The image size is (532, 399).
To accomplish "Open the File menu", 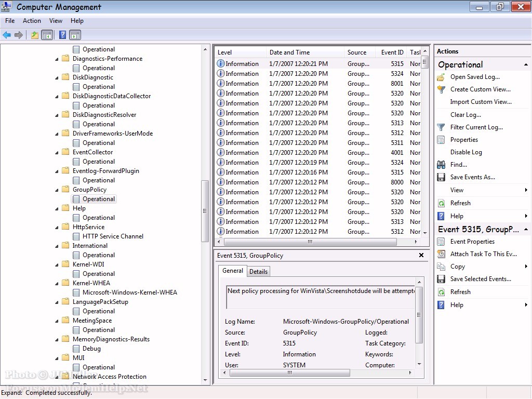I will (x=10, y=21).
